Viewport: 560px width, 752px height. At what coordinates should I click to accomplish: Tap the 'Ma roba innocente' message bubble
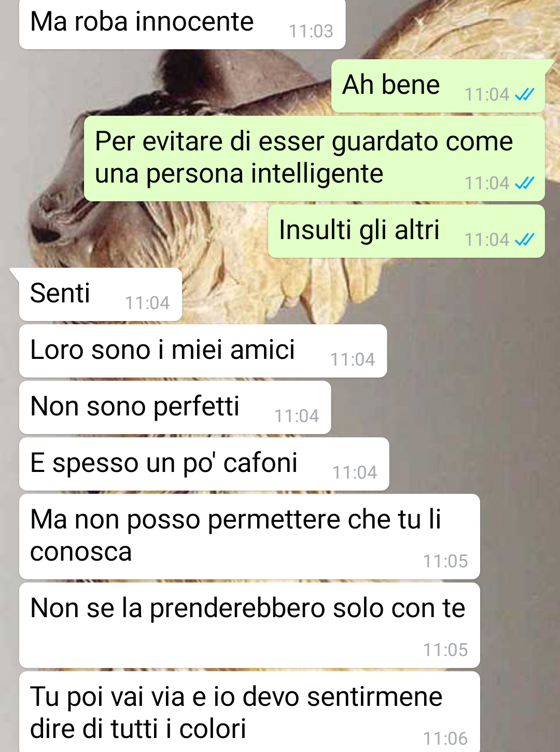pyautogui.click(x=182, y=24)
